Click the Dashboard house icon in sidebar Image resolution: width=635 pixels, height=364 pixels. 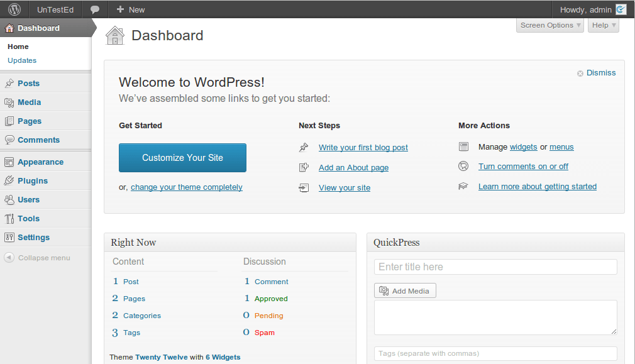coord(9,28)
